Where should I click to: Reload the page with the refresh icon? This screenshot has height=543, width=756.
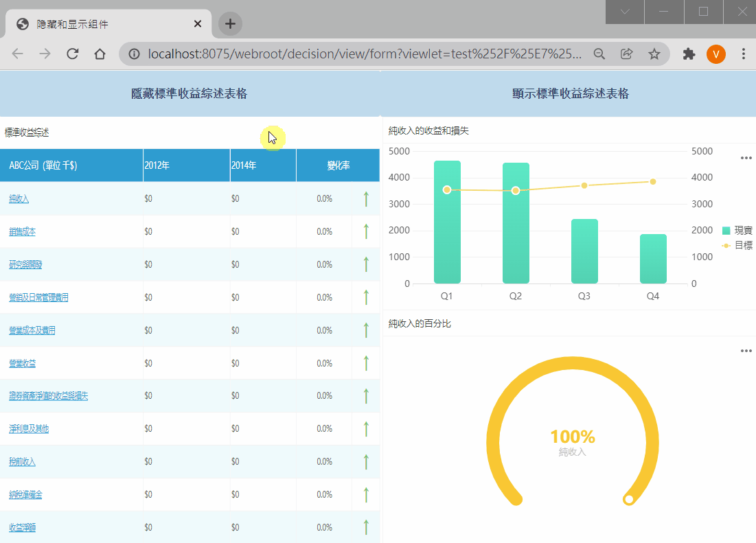(72, 54)
